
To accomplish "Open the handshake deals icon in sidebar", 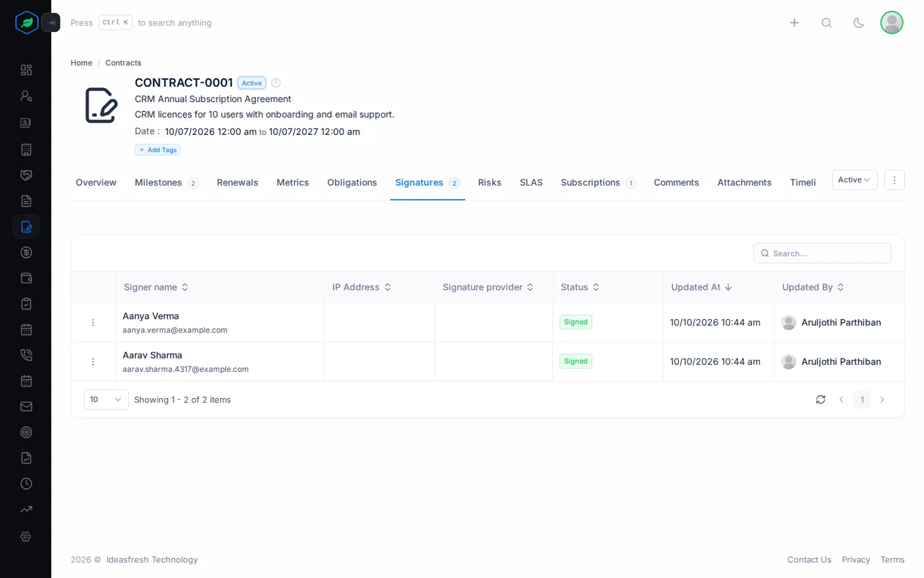I will tap(26, 175).
